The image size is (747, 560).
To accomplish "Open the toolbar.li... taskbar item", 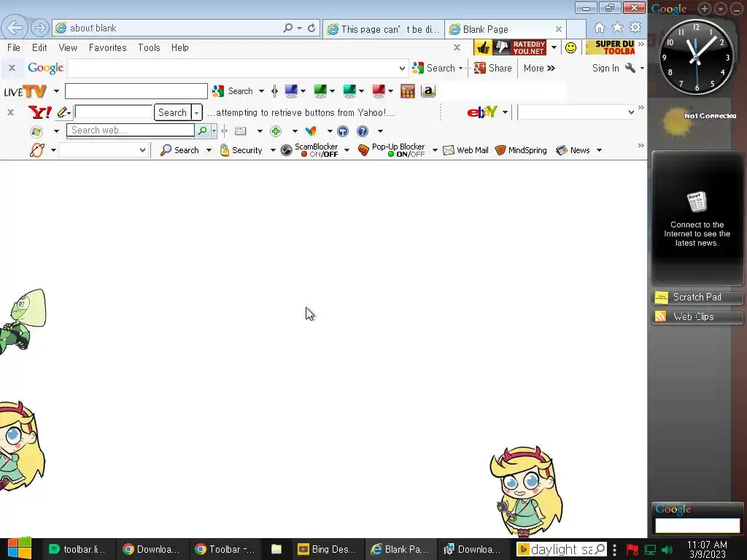I will 77,549.
